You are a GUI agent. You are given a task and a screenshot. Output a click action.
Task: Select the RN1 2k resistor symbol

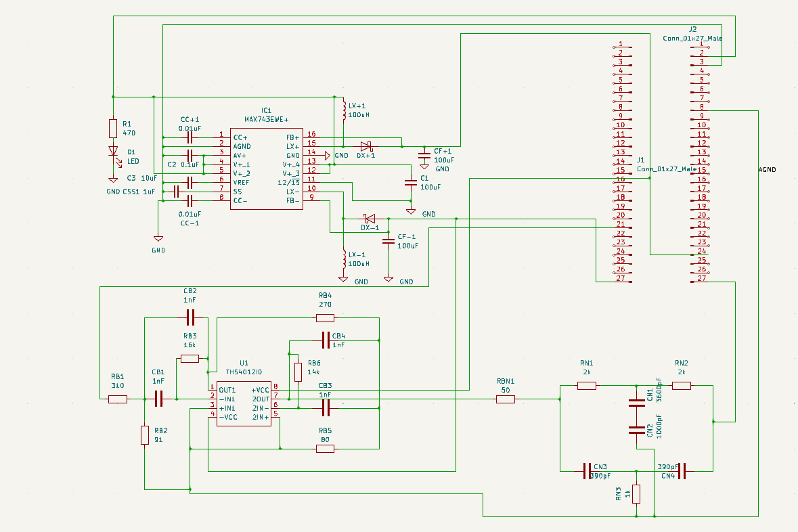[x=587, y=386]
